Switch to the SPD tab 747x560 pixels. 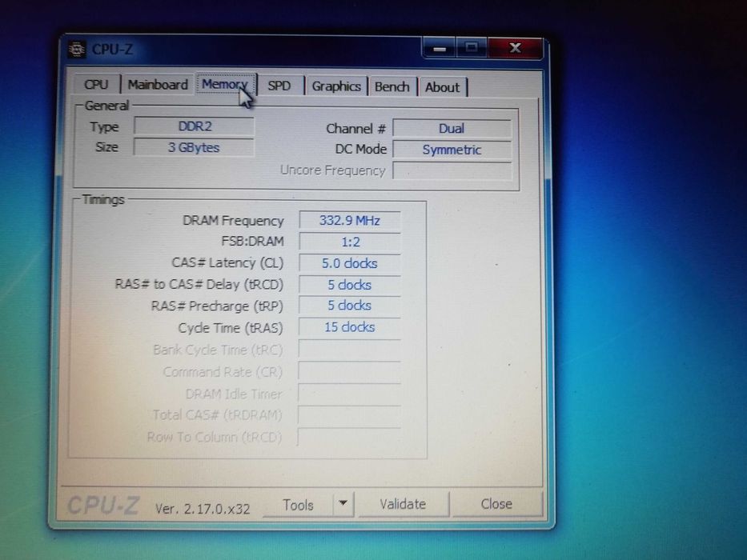pos(279,86)
